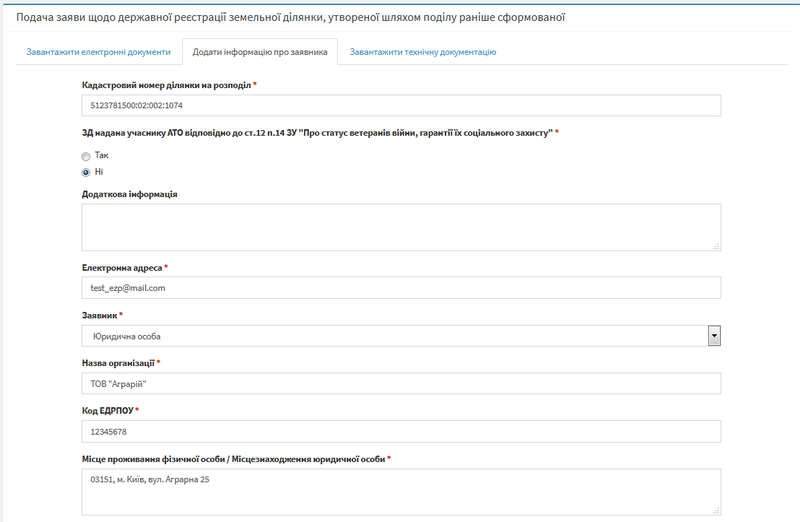Focus the cadastral number field 5123781500:02:002:1074

(x=400, y=106)
